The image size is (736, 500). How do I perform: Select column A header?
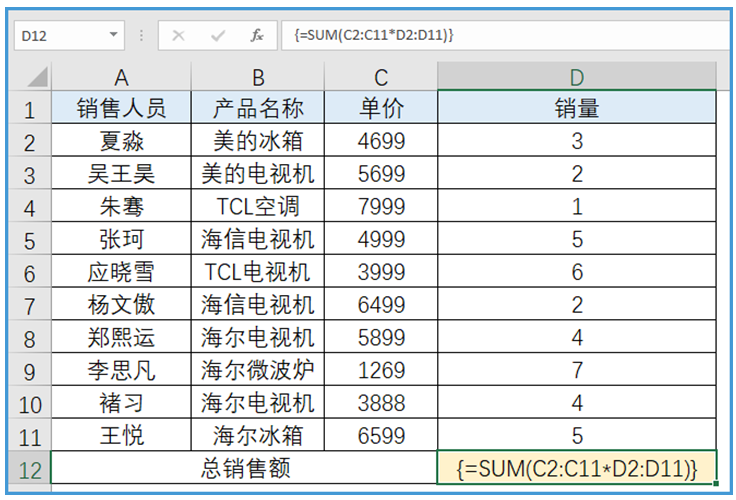tap(121, 77)
